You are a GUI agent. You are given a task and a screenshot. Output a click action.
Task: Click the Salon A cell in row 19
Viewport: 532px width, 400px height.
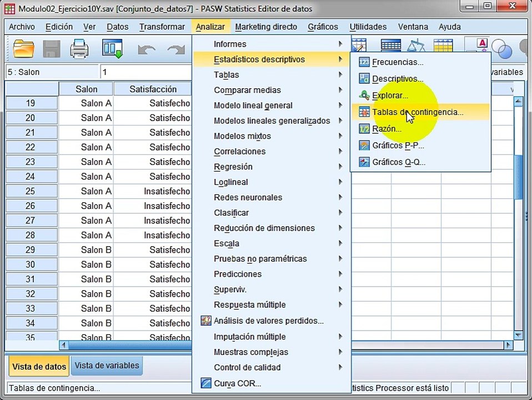tap(86, 103)
